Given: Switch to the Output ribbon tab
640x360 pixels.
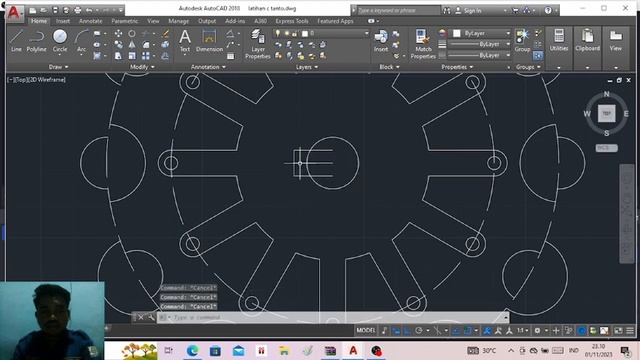Looking at the screenshot, I should [207, 21].
